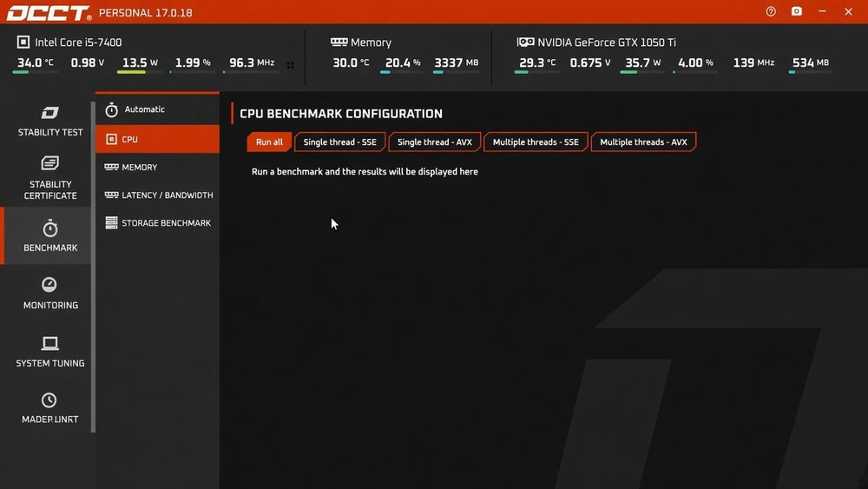Minimize the OCCT window

(x=822, y=11)
